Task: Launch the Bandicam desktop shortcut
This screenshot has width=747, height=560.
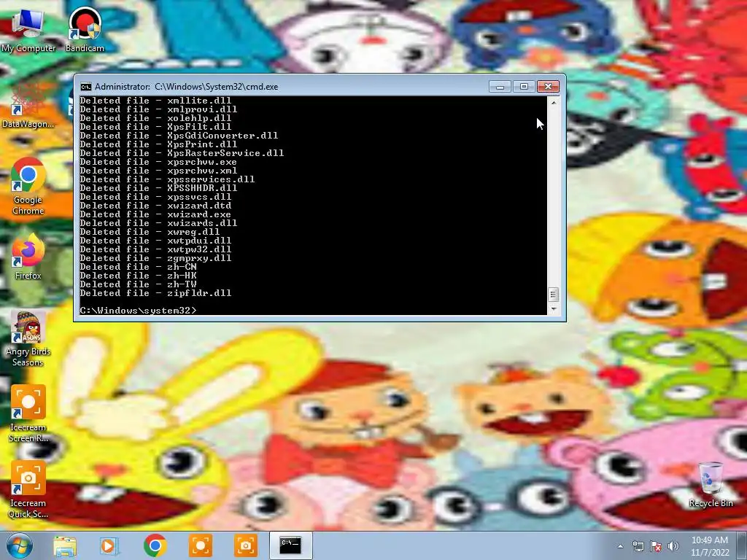Action: 85,29
